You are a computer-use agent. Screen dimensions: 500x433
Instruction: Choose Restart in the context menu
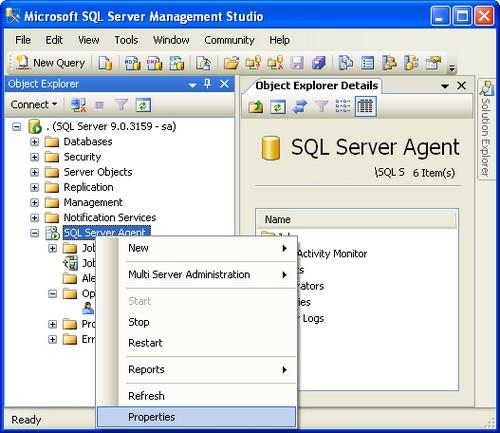[x=196, y=343]
